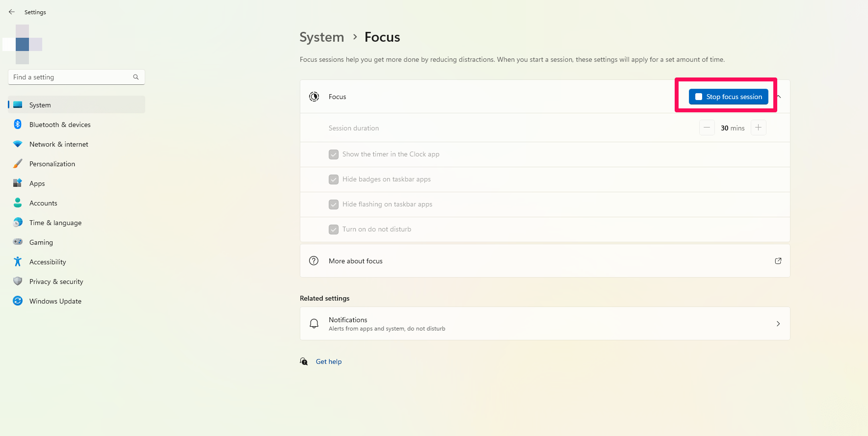Screen dimensions: 868x436
Task: Open 'More about focus' external link
Action: click(778, 261)
